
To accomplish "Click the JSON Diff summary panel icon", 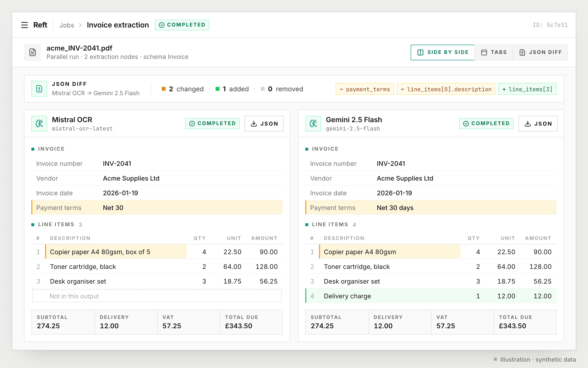I will point(39,89).
